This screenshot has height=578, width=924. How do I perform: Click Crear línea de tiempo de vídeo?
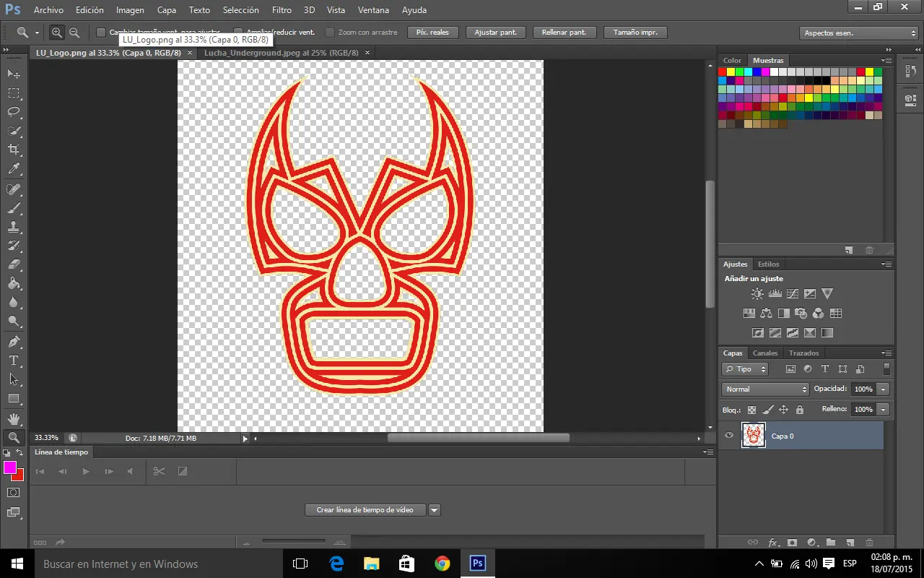point(365,510)
